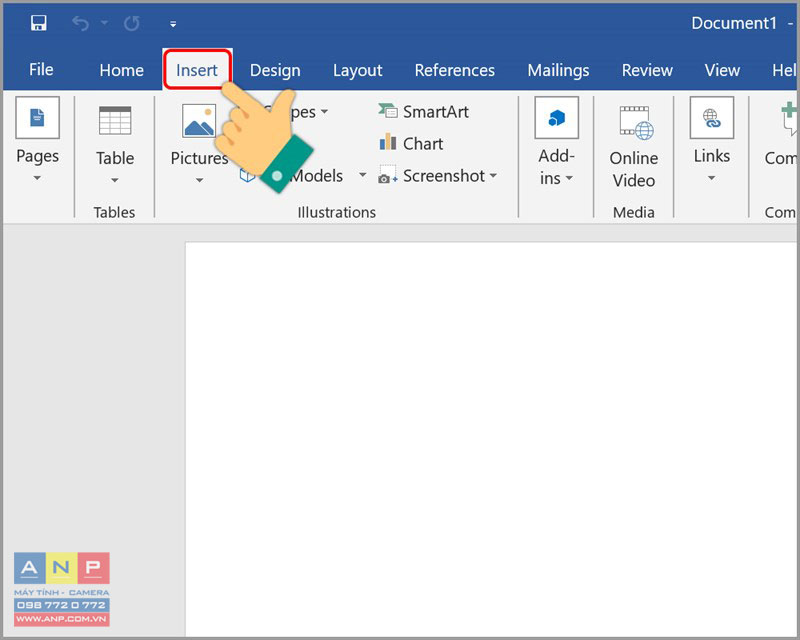This screenshot has height=640, width=800.
Task: Switch to the Review tab
Action: coord(647,70)
